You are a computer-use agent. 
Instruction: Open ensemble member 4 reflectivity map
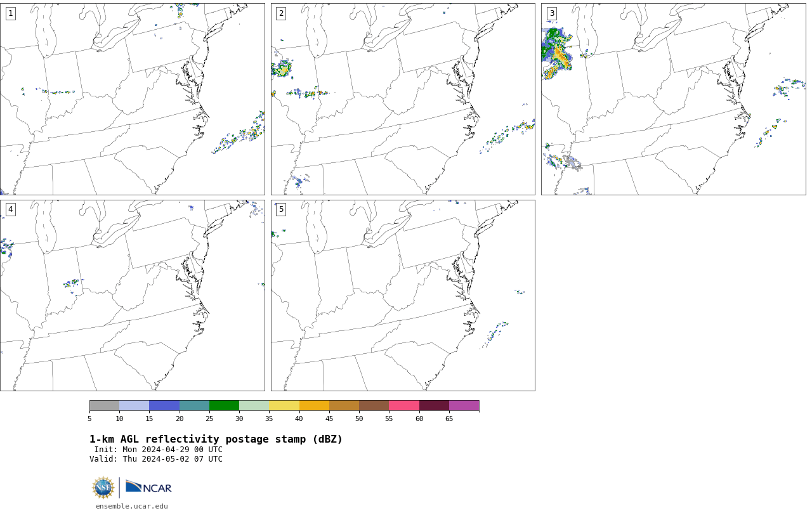click(132, 295)
